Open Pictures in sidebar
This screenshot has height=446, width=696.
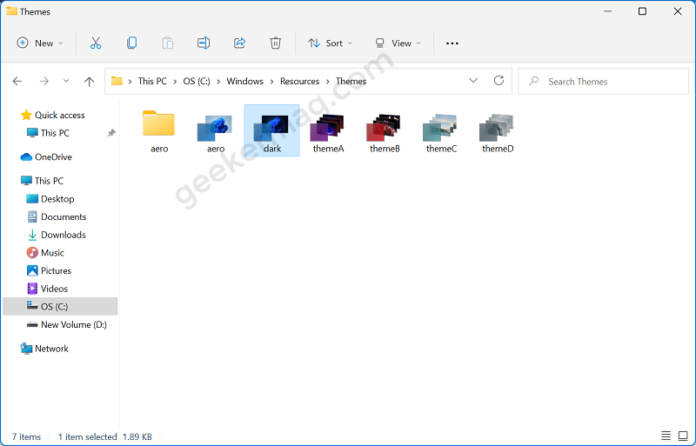pyautogui.click(x=49, y=271)
